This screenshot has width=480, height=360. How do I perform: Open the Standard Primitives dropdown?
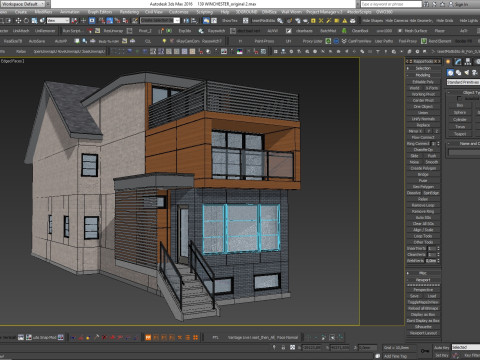click(x=463, y=82)
